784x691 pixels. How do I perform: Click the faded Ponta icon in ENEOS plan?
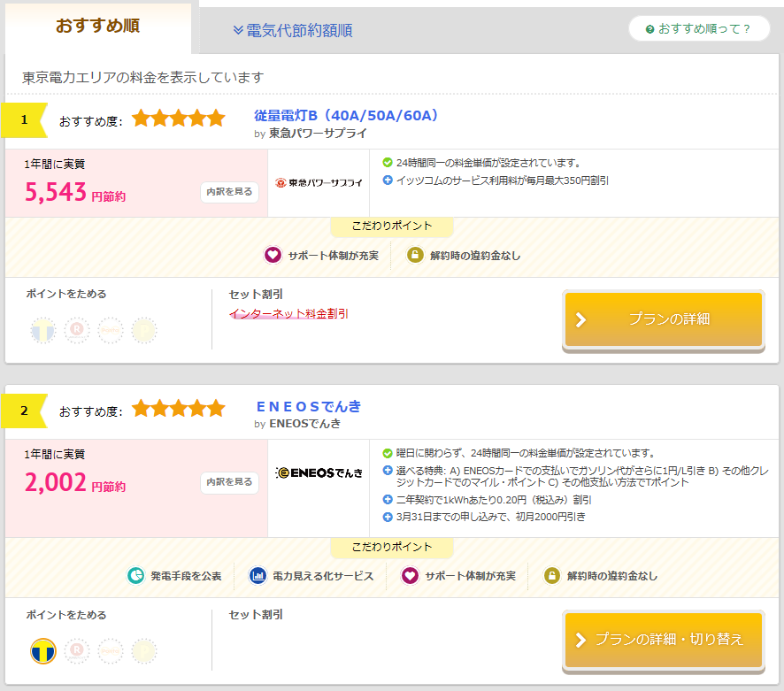(x=111, y=651)
